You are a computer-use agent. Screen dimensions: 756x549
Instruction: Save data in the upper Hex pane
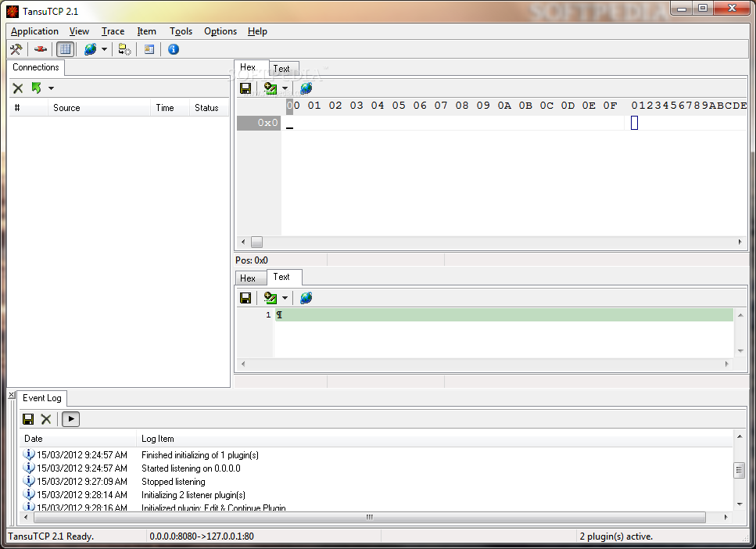tap(245, 88)
